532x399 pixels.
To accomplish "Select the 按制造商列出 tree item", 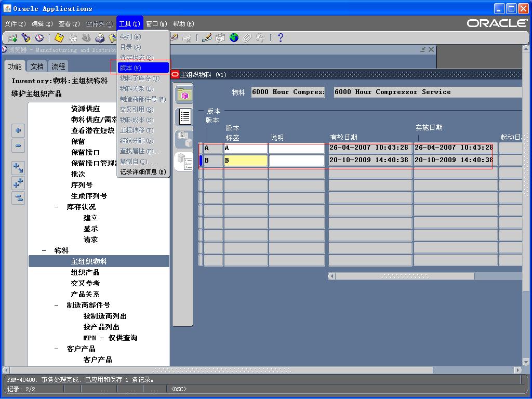I will pyautogui.click(x=105, y=316).
